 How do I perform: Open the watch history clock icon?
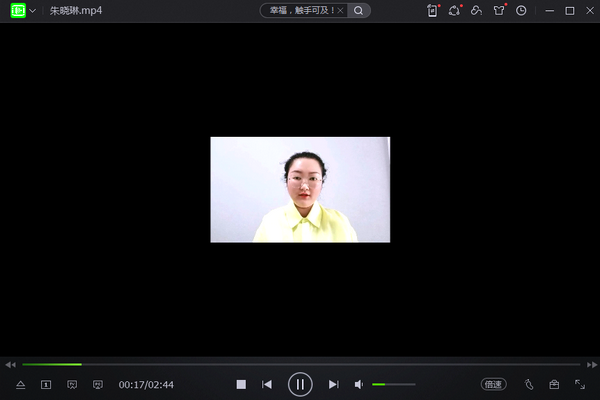[x=521, y=11]
